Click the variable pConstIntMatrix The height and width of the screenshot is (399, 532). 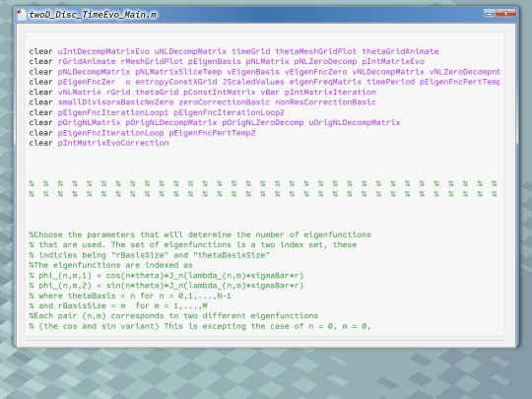[x=219, y=92]
